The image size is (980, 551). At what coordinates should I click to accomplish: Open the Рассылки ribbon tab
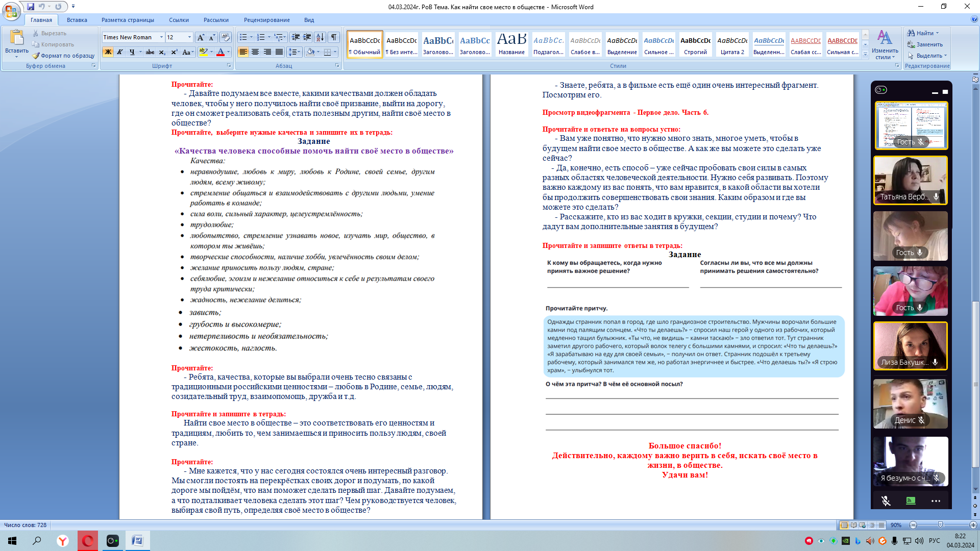pos(216,20)
